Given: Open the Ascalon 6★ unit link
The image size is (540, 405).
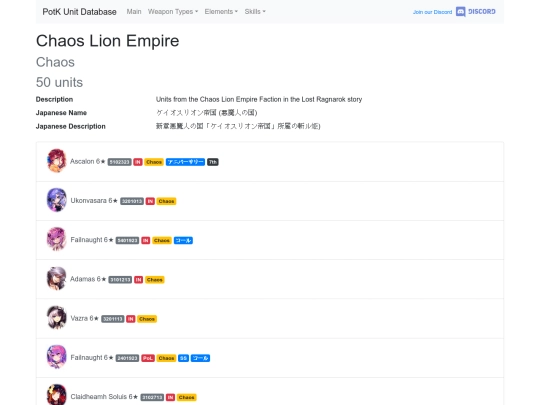Looking at the screenshot, I should (87, 162).
